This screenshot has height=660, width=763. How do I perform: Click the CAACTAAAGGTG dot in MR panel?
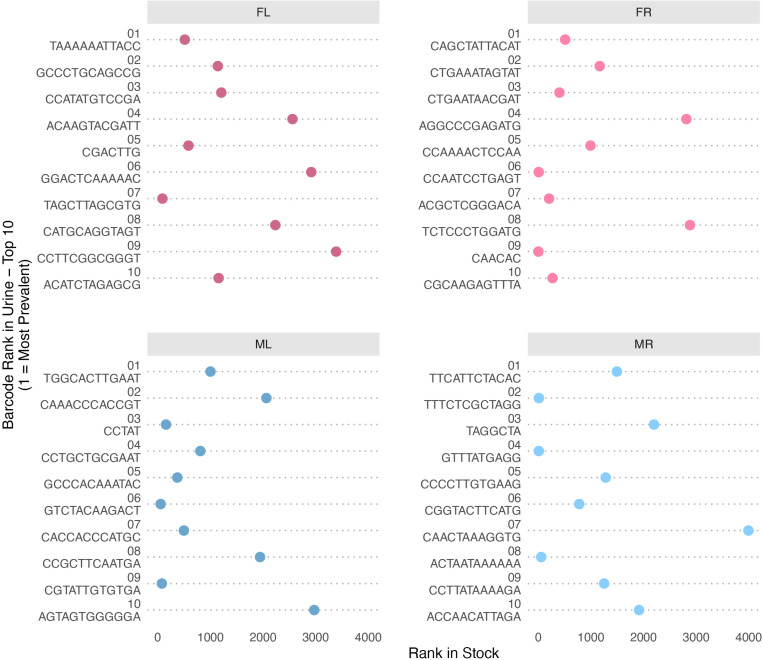coord(749,530)
